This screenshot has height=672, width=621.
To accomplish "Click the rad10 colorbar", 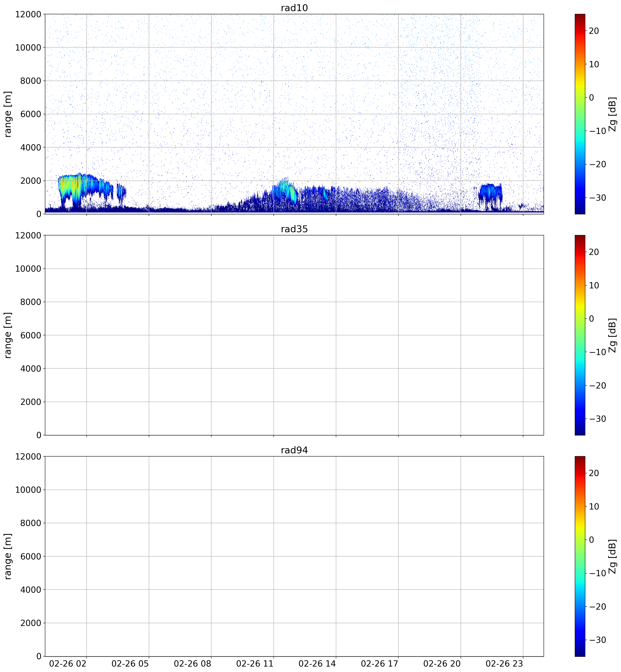I will 580,114.
